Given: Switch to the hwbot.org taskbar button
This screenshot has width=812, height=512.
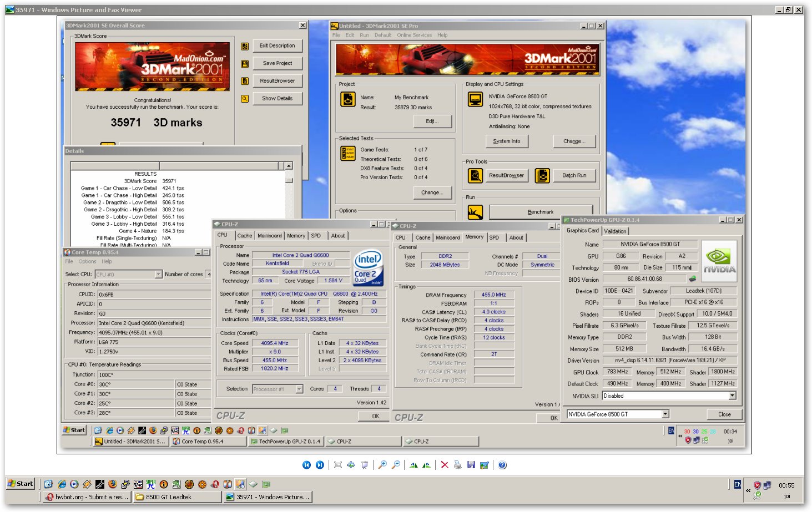Looking at the screenshot, I should tap(88, 497).
